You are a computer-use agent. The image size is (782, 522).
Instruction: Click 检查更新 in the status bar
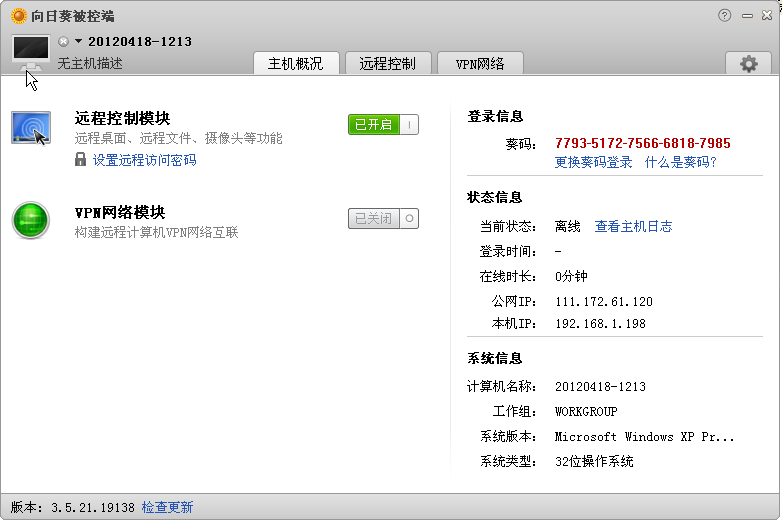coord(167,507)
